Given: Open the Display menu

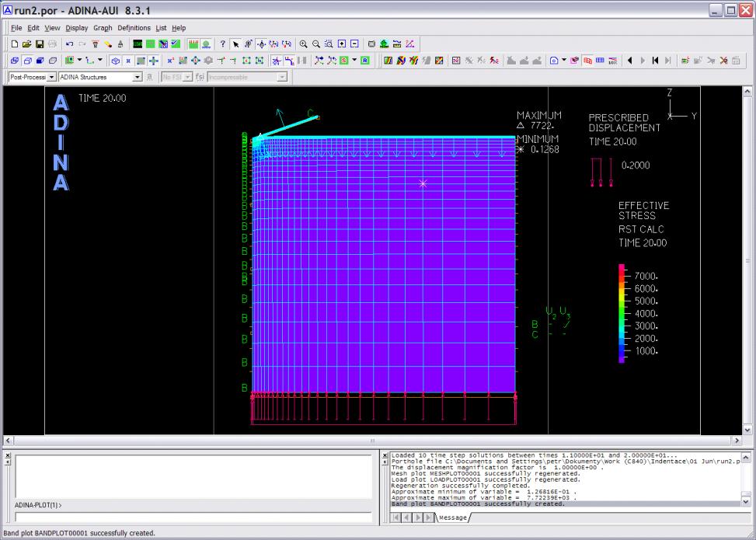Looking at the screenshot, I should tap(77, 28).
